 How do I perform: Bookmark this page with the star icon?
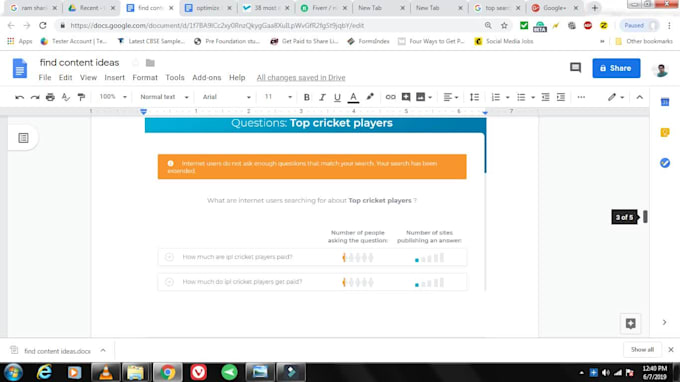coord(504,26)
